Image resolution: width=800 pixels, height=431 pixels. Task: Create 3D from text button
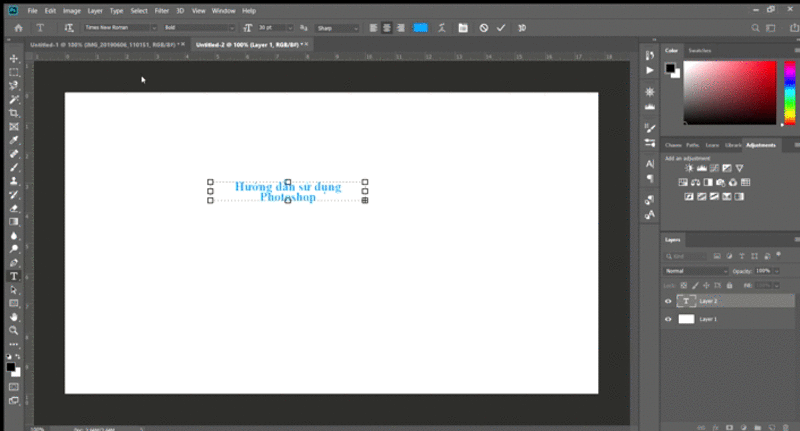tap(522, 28)
